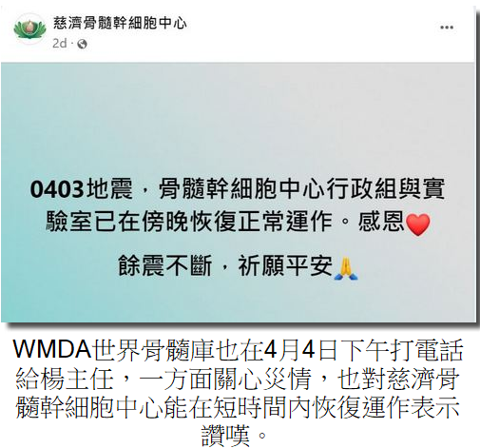480x448 pixels.
Task: Open the teal gradient post image
Action: pos(239,192)
